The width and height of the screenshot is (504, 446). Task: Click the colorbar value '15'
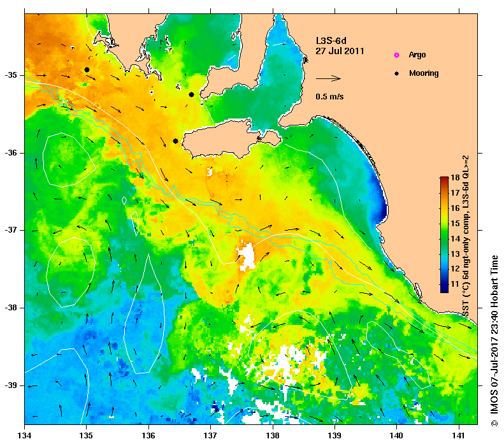(x=455, y=224)
